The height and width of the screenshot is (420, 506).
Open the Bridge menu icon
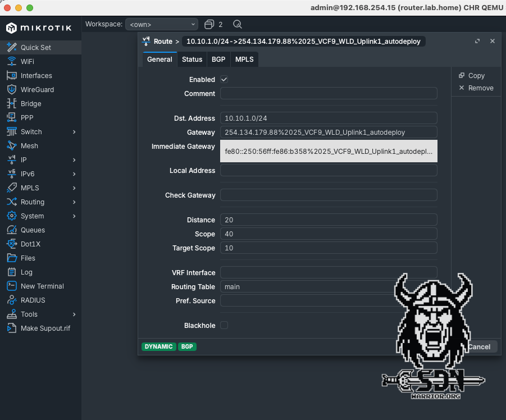coord(11,103)
